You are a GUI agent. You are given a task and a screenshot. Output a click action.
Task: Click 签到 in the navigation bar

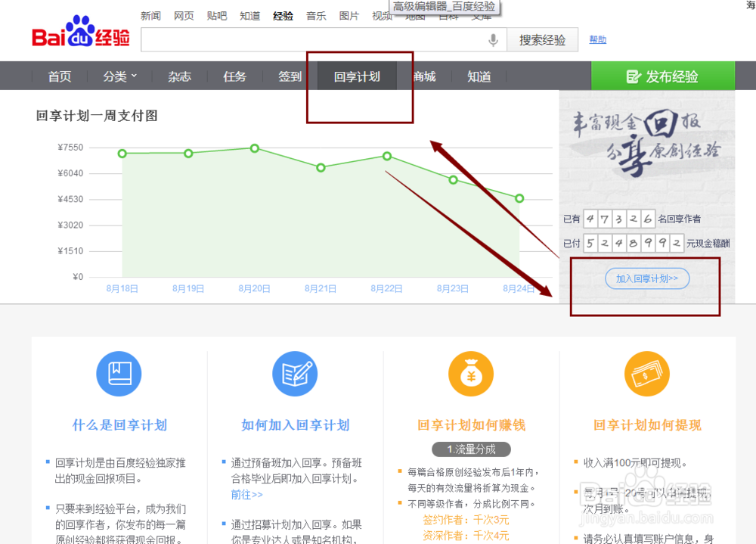(x=288, y=76)
